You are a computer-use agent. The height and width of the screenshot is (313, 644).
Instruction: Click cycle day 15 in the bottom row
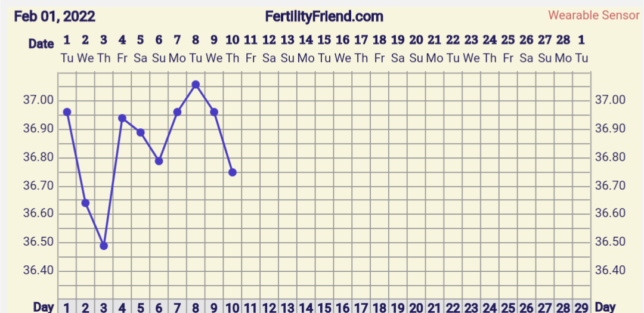[324, 307]
